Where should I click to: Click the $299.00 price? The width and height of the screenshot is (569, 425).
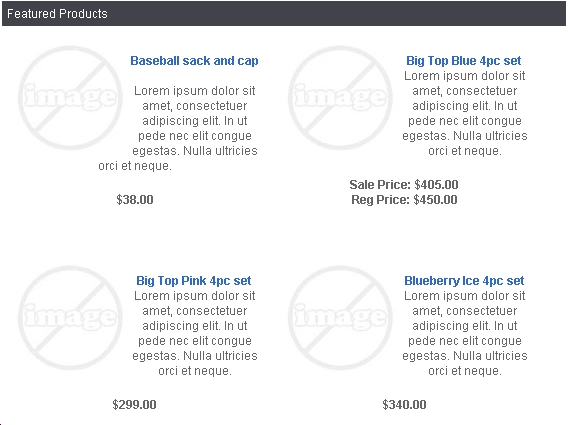(x=134, y=405)
